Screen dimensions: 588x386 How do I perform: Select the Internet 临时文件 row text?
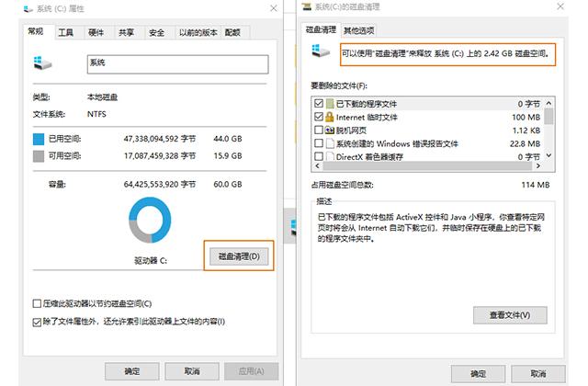pos(367,118)
